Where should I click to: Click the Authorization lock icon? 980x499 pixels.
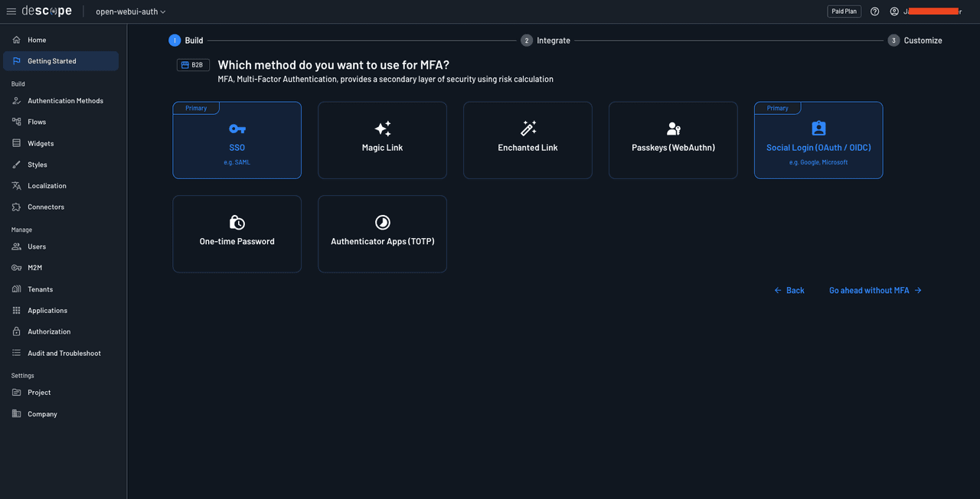[x=17, y=331]
